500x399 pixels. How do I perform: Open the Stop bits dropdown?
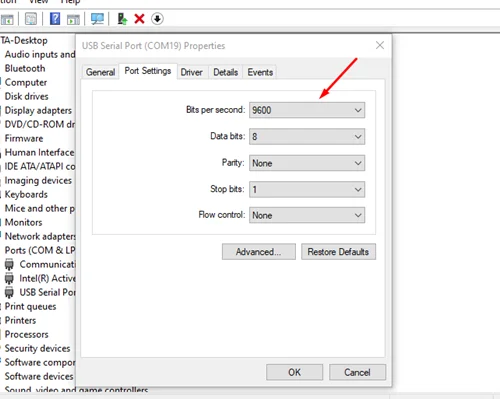[307, 190]
